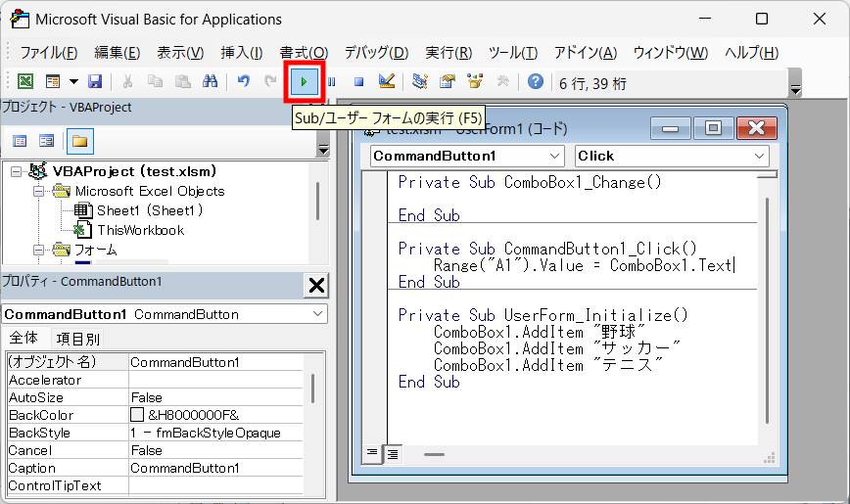Select Sheet1 (Sheet1) in project tree
This screenshot has width=850, height=504.
150,210
